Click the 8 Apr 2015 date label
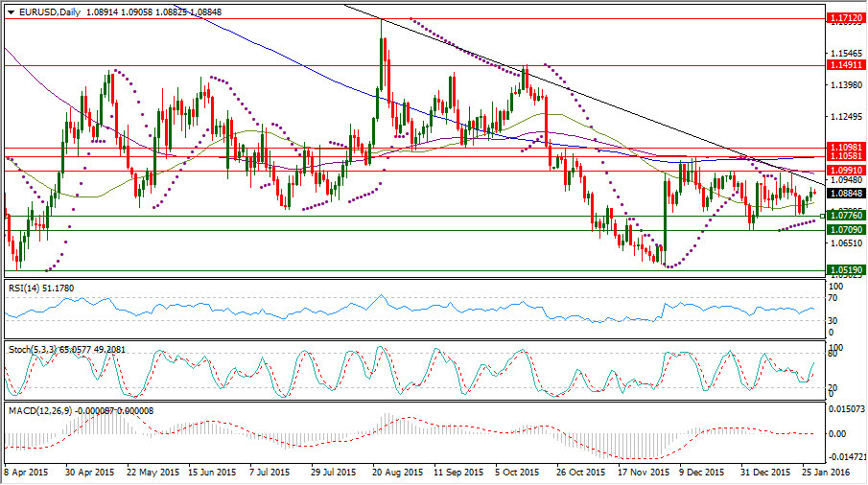Screen dimensions: 868x485 tap(26, 473)
